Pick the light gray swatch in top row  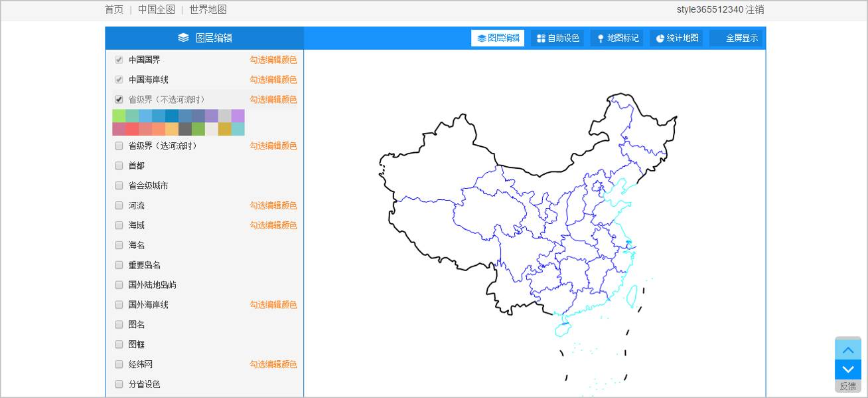[225, 116]
